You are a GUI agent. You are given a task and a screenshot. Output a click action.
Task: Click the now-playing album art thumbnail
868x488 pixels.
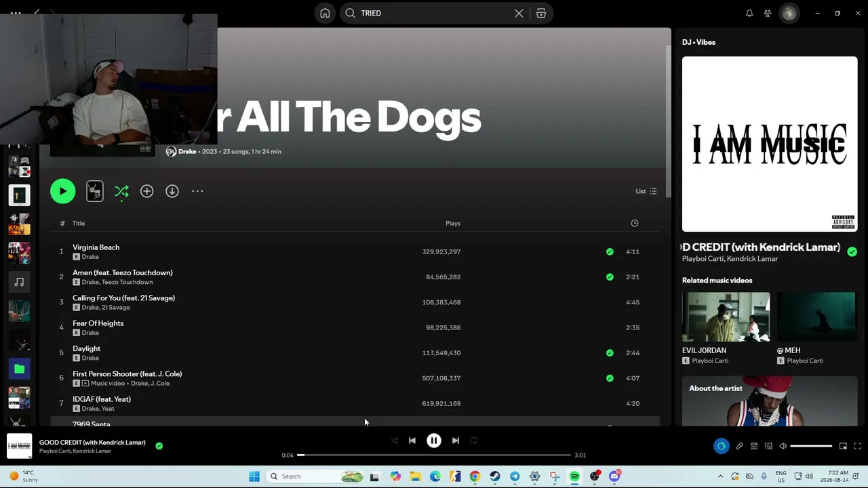point(19,446)
